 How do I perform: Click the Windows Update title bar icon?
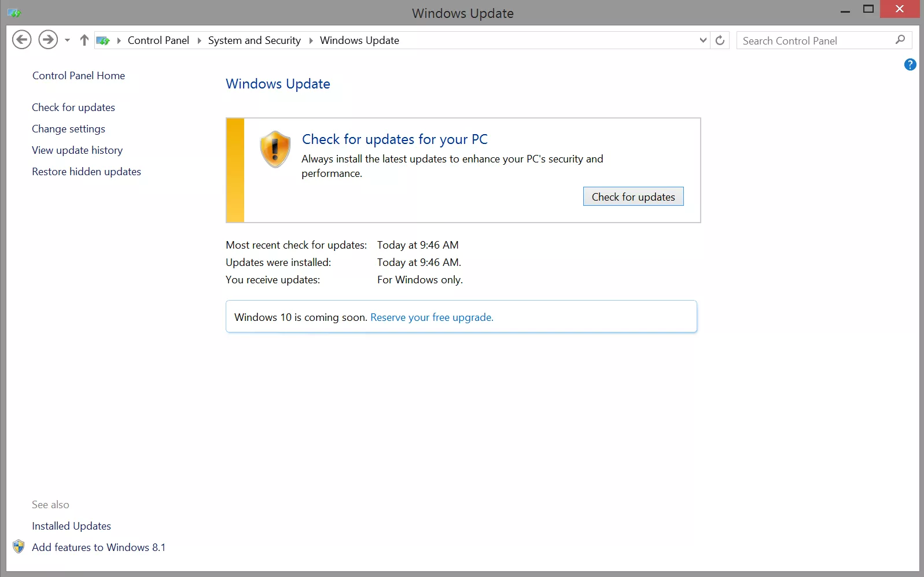pyautogui.click(x=14, y=13)
